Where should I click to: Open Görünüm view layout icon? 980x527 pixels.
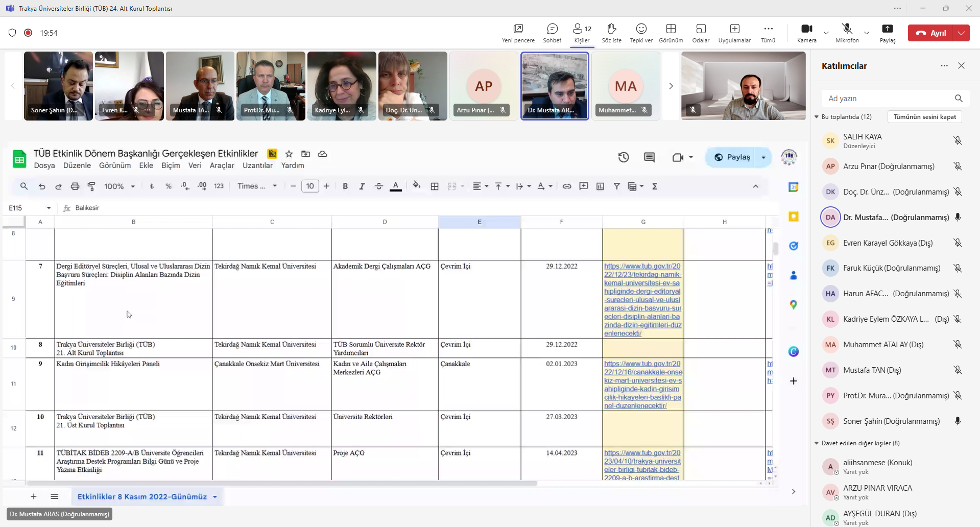(x=671, y=33)
